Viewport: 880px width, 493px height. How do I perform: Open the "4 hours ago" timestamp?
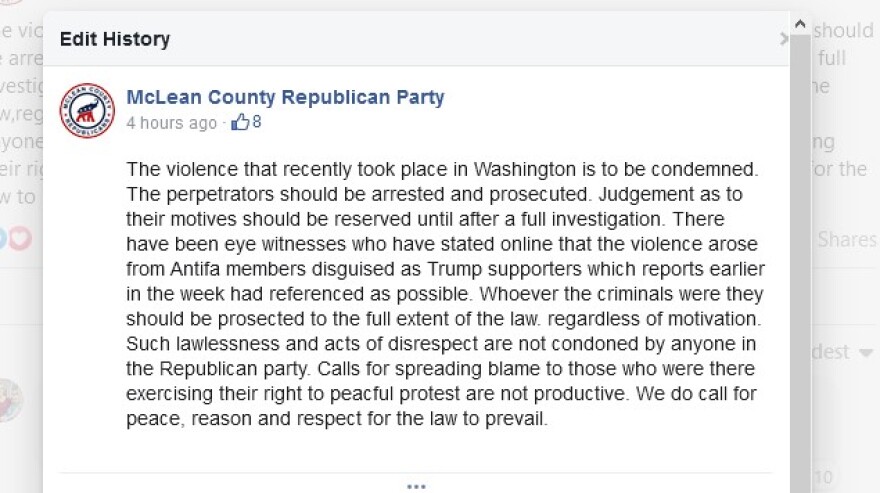171,123
